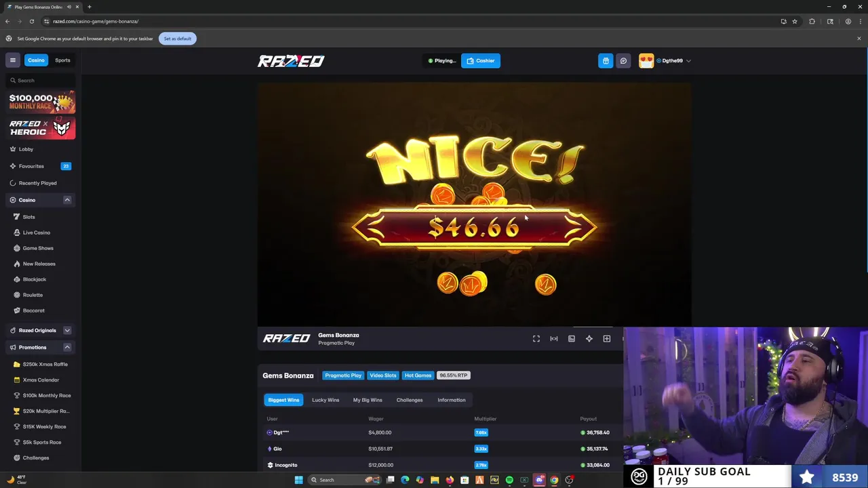Screen dimensions: 868x488
Task: Open Discord from the taskbar
Action: tap(539, 480)
